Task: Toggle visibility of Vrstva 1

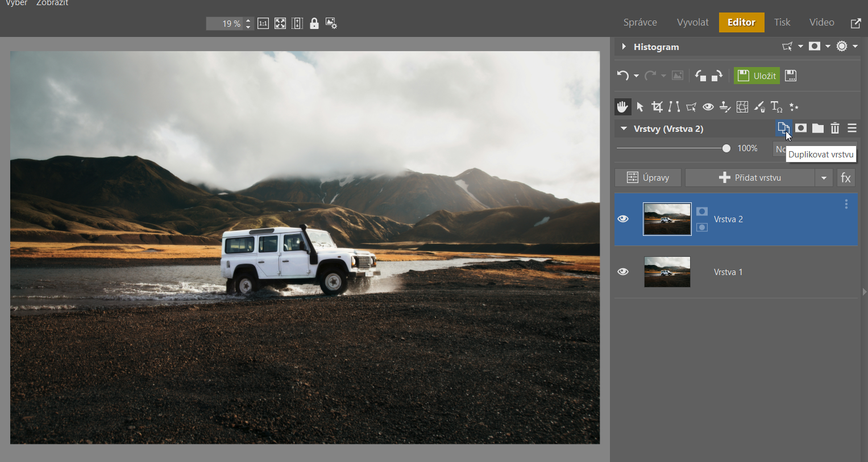Action: (x=623, y=272)
